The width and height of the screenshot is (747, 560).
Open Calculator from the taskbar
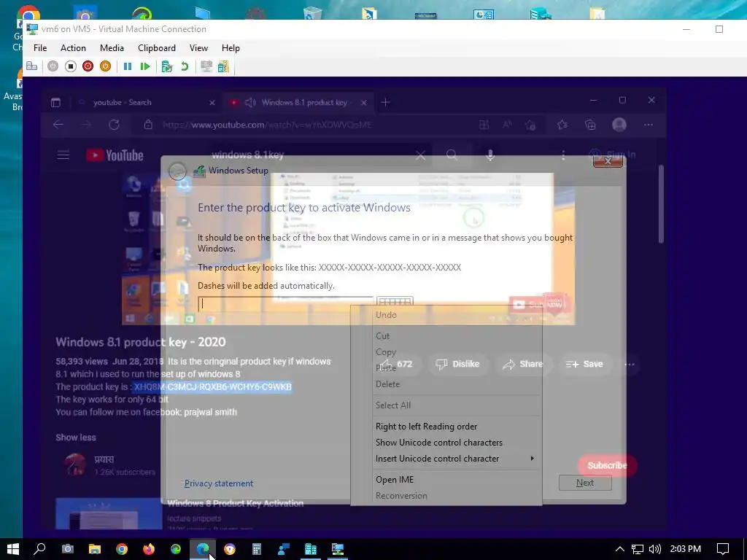pyautogui.click(x=257, y=549)
